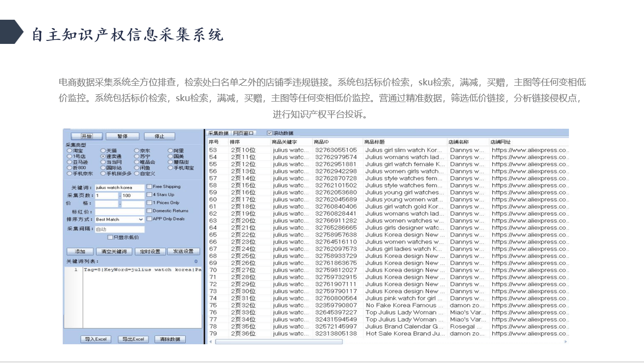Viewport: 644px width, 363px height.
Task: Click the 添加 add keyword button
Action: click(x=80, y=252)
